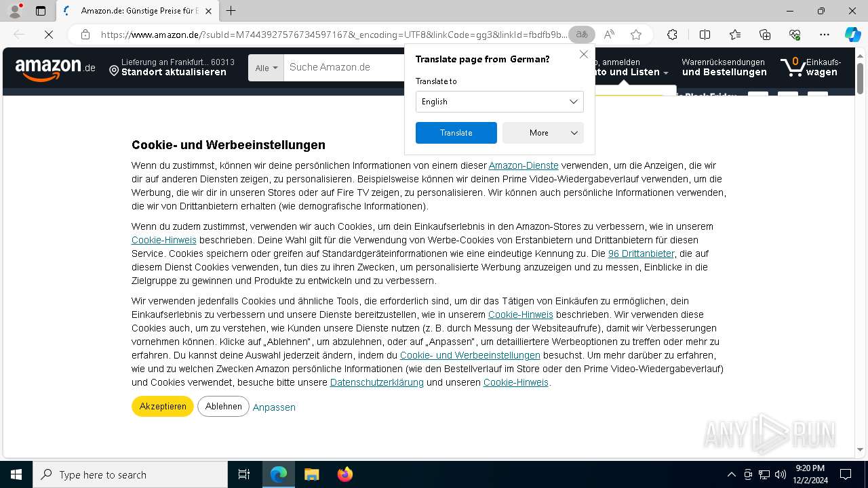Expand the More options dropdown

pyautogui.click(x=542, y=133)
